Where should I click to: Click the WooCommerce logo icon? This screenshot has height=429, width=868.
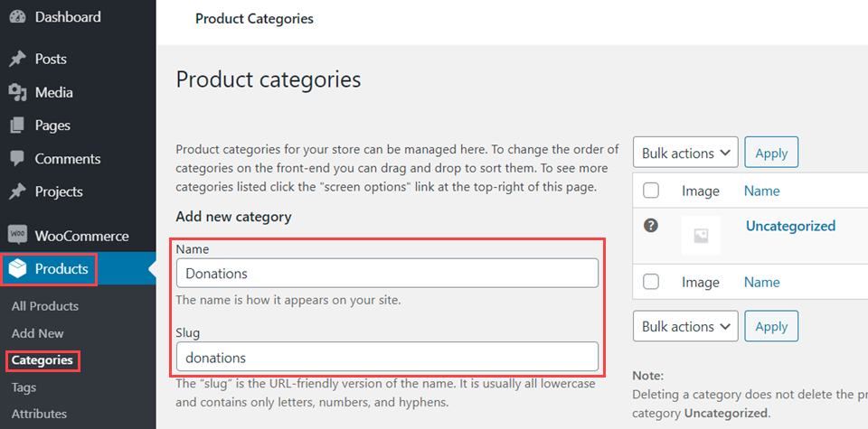pyautogui.click(x=17, y=236)
